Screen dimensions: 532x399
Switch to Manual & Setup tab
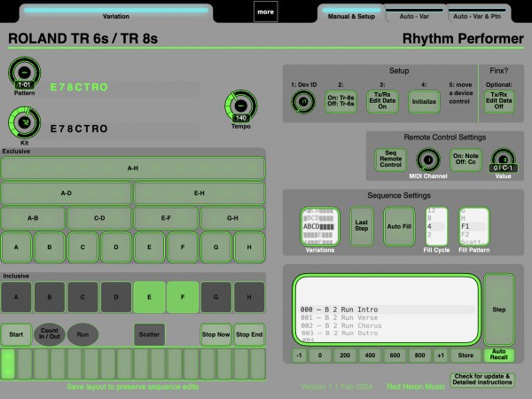tap(351, 13)
